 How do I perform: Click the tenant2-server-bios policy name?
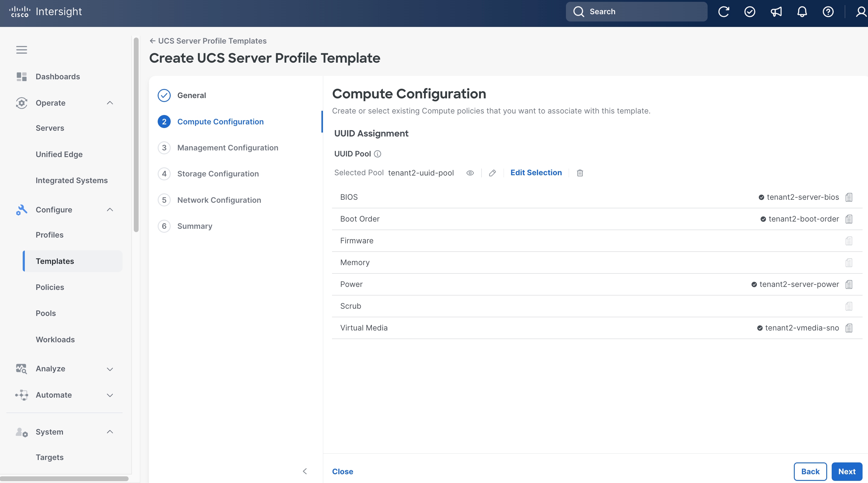point(803,197)
